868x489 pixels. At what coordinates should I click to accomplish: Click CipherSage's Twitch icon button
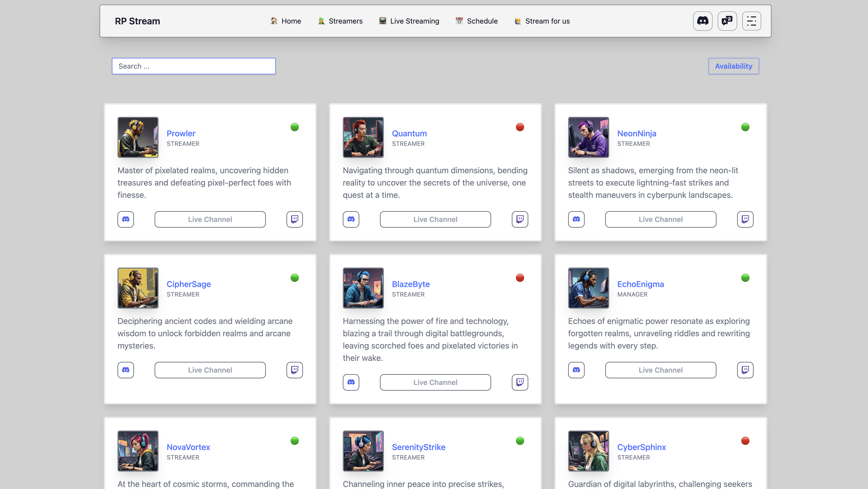(x=294, y=370)
